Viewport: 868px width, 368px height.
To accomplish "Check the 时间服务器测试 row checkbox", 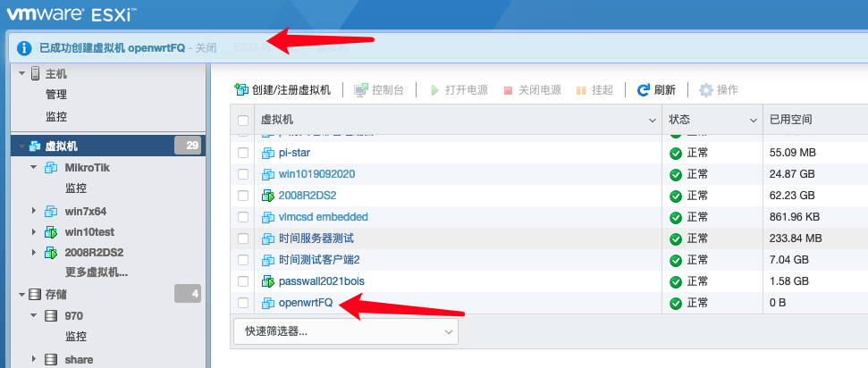I will pos(243,238).
